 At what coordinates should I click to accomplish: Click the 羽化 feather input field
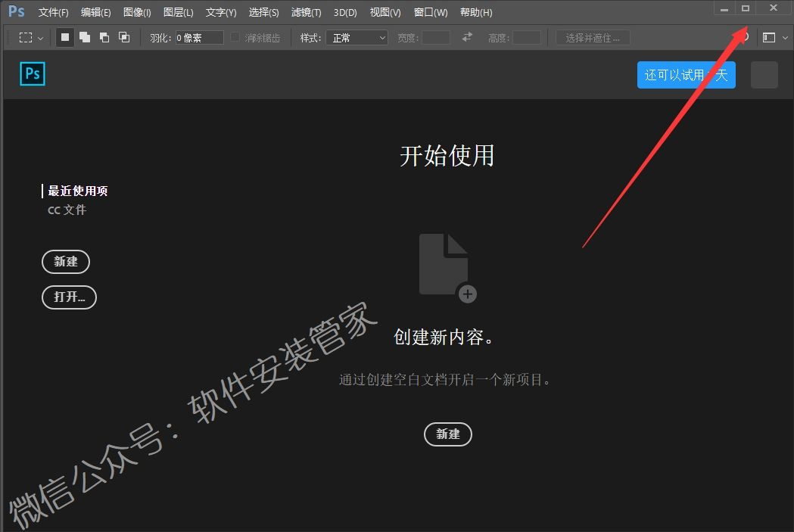(x=200, y=37)
